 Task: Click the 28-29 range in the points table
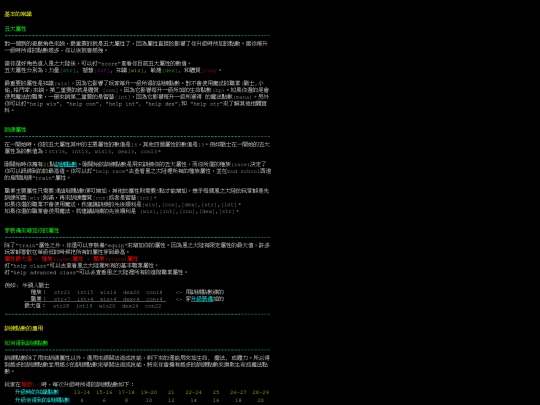coord(261,392)
